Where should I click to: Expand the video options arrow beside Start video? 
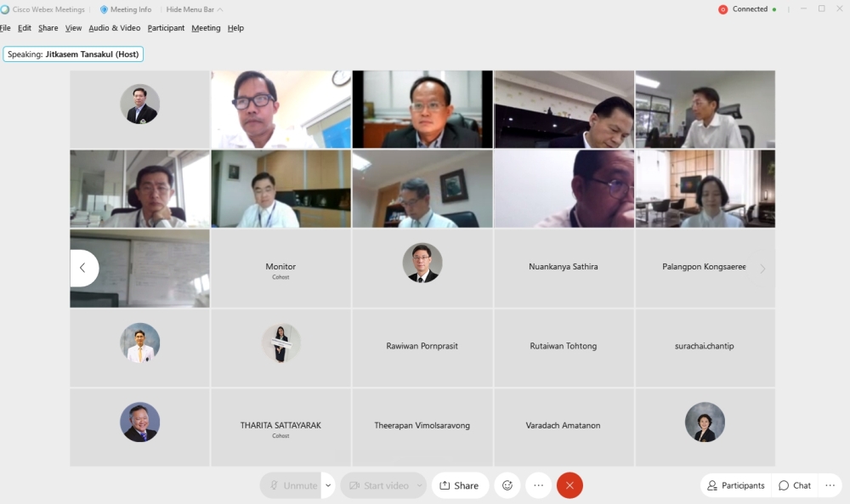pyautogui.click(x=419, y=485)
